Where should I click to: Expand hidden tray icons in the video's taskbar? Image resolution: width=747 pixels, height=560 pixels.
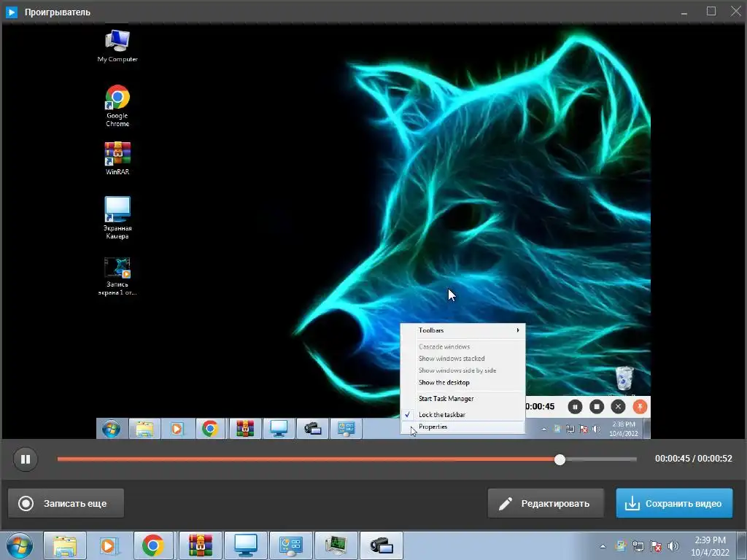pos(543,429)
